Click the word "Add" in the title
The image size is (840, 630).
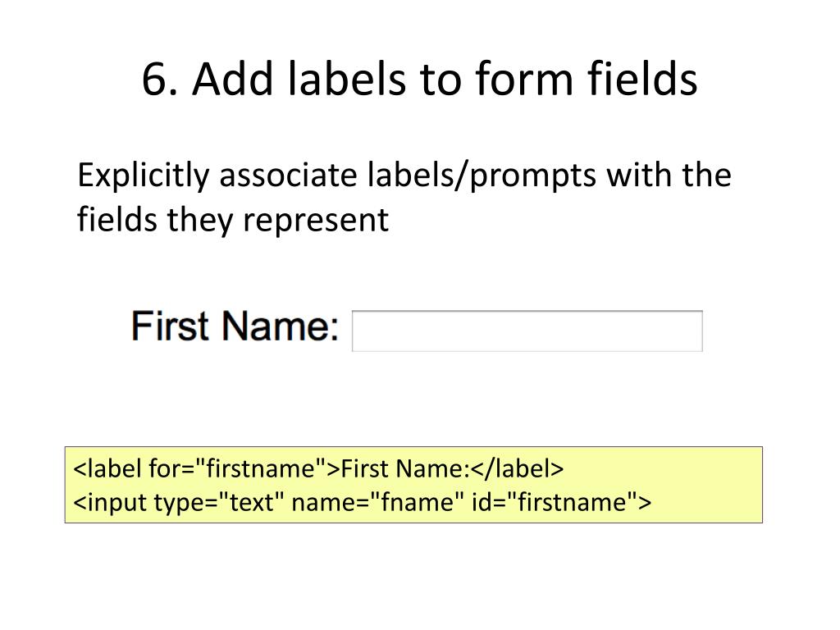[x=234, y=79]
